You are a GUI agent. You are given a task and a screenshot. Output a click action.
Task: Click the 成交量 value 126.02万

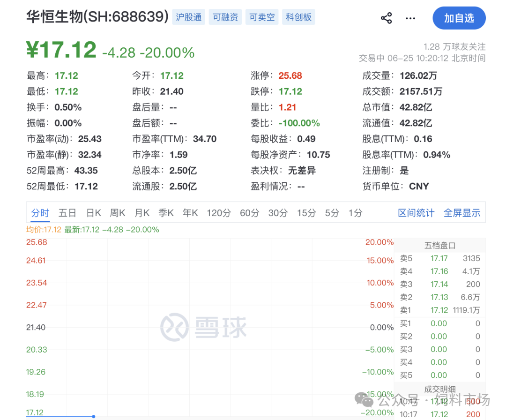[418, 75]
